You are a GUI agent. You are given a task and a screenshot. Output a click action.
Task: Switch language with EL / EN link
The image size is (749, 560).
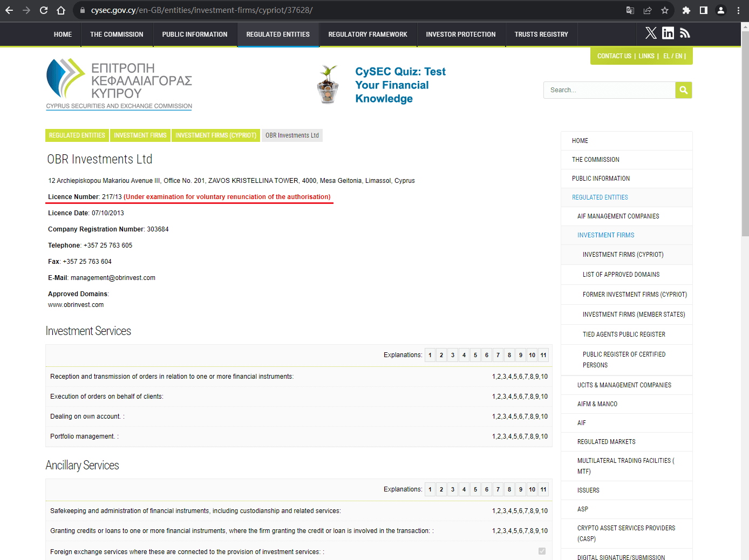(x=673, y=56)
